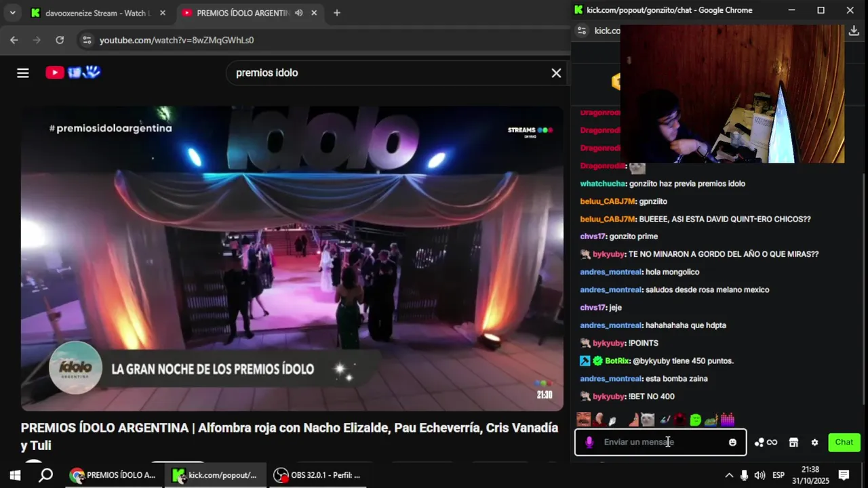Insert the laughing man emote
Viewport: 868px width, 488px height.
tap(583, 420)
